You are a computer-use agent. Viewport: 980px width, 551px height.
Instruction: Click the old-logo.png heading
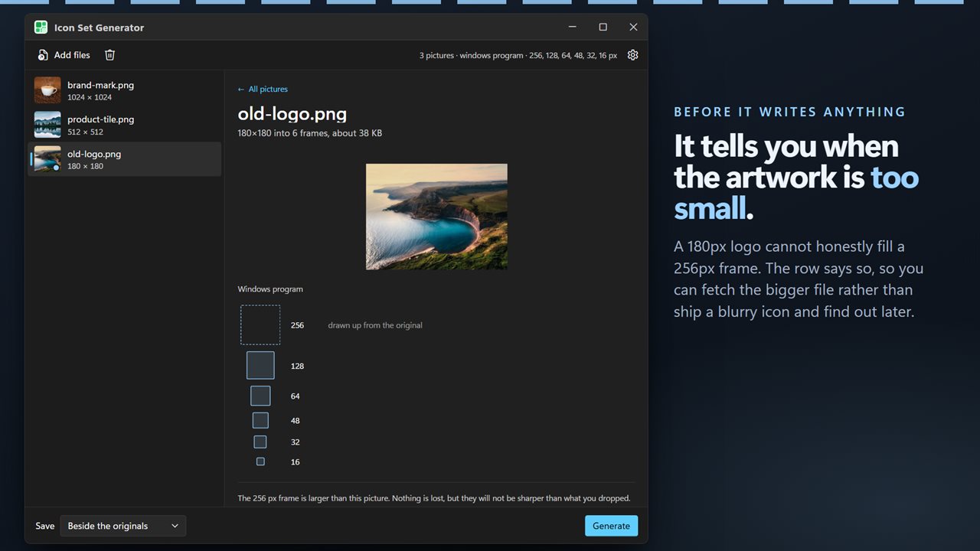pyautogui.click(x=292, y=114)
